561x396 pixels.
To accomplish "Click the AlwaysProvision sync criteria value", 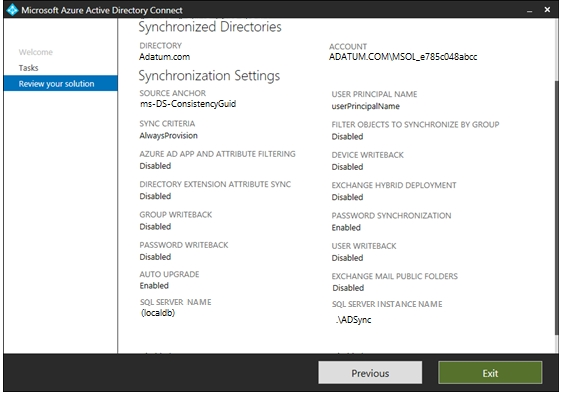I will pos(169,136).
